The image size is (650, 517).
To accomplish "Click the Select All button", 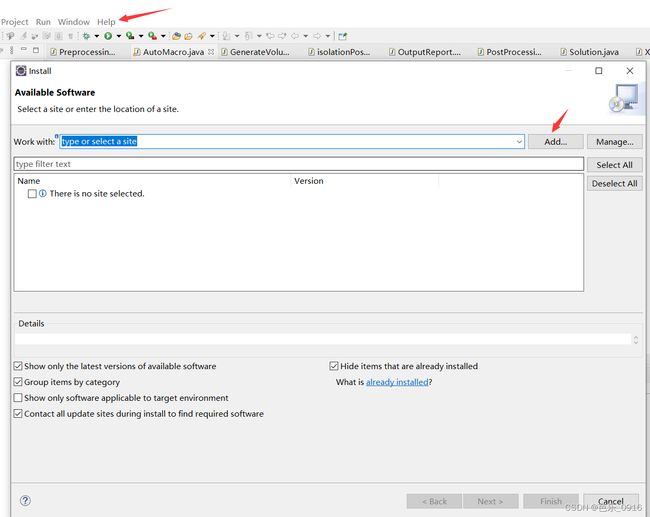I will [x=615, y=165].
